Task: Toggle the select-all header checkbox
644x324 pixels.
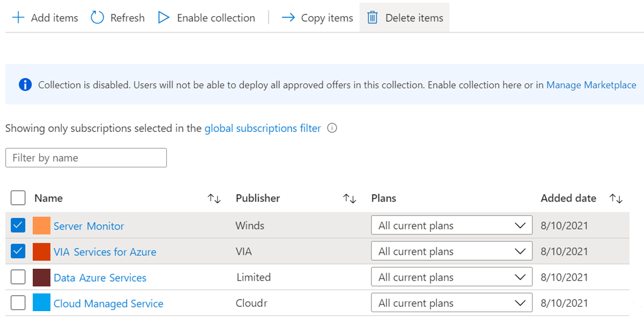Action: [18, 198]
